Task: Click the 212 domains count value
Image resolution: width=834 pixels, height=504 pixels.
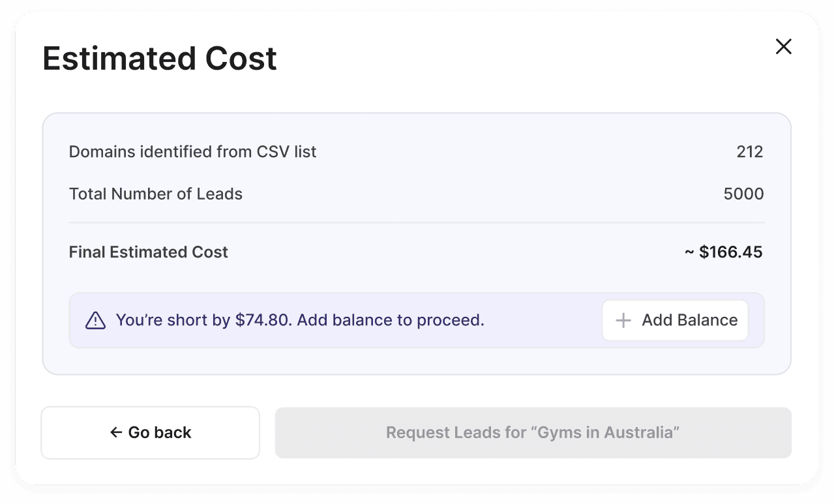Action: click(749, 152)
